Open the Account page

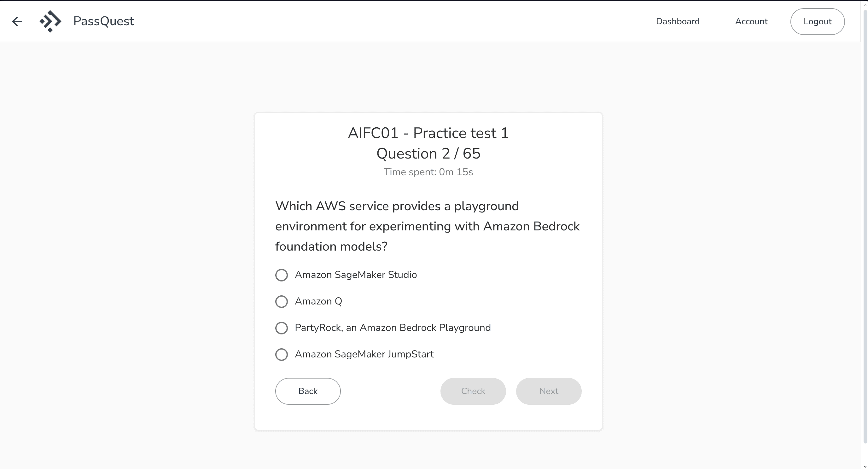point(751,21)
